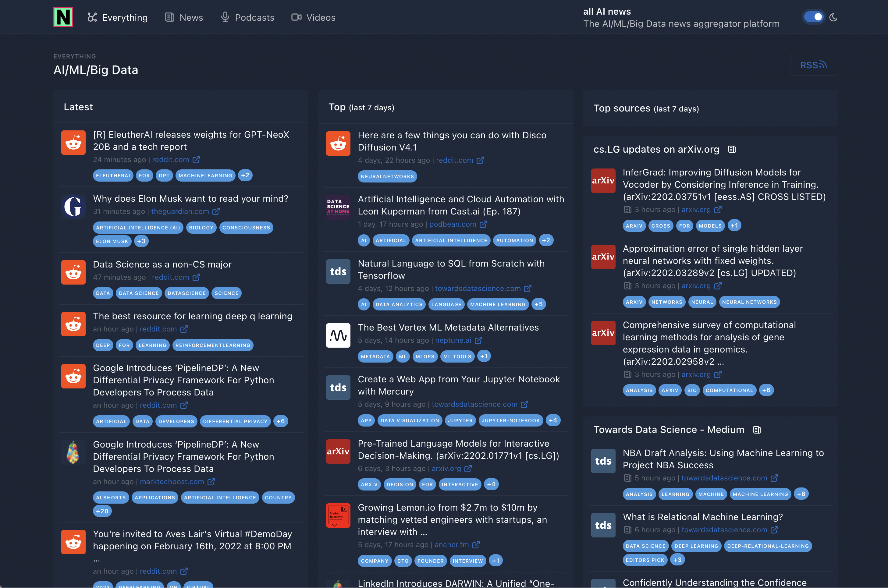Expand the +20 hidden tags on the marktechpost article

102,511
